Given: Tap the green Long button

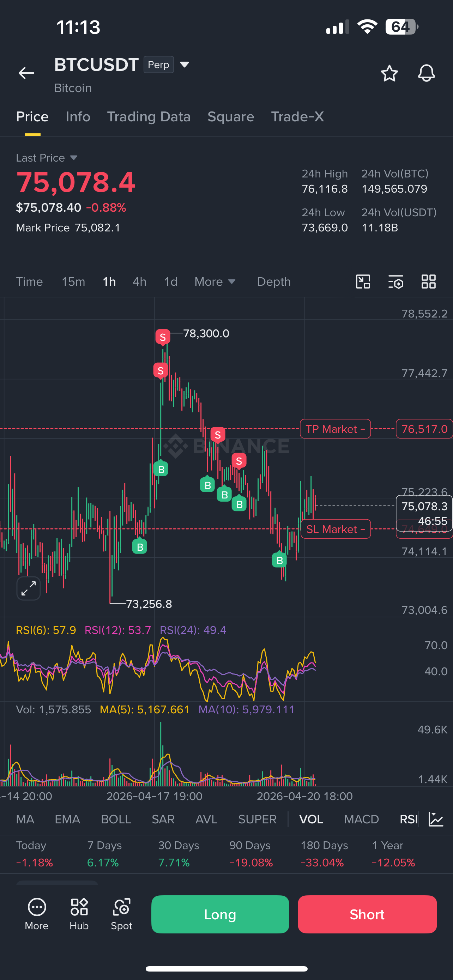Looking at the screenshot, I should click(220, 914).
